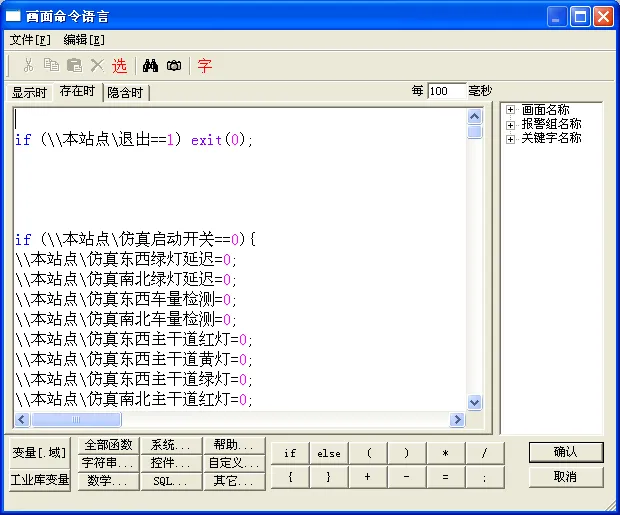The height and width of the screenshot is (515, 620).
Task: Open the 系统... functions
Action: [171, 445]
